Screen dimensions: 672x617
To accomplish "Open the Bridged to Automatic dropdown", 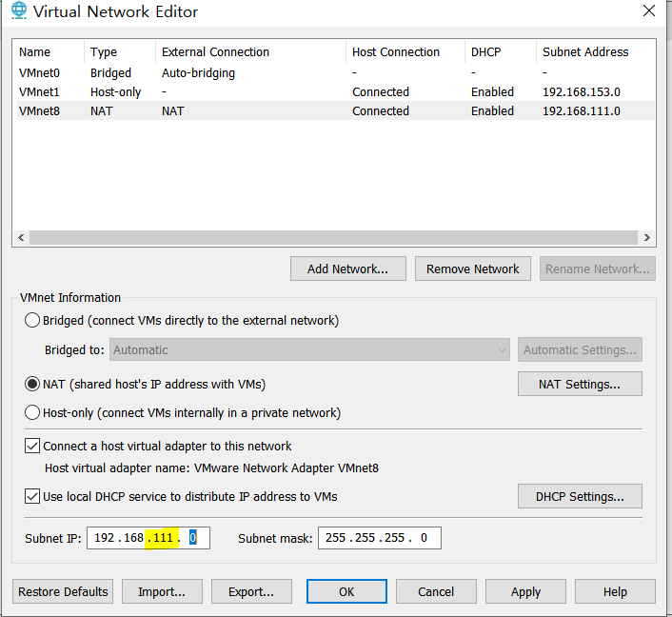I will coord(309,349).
